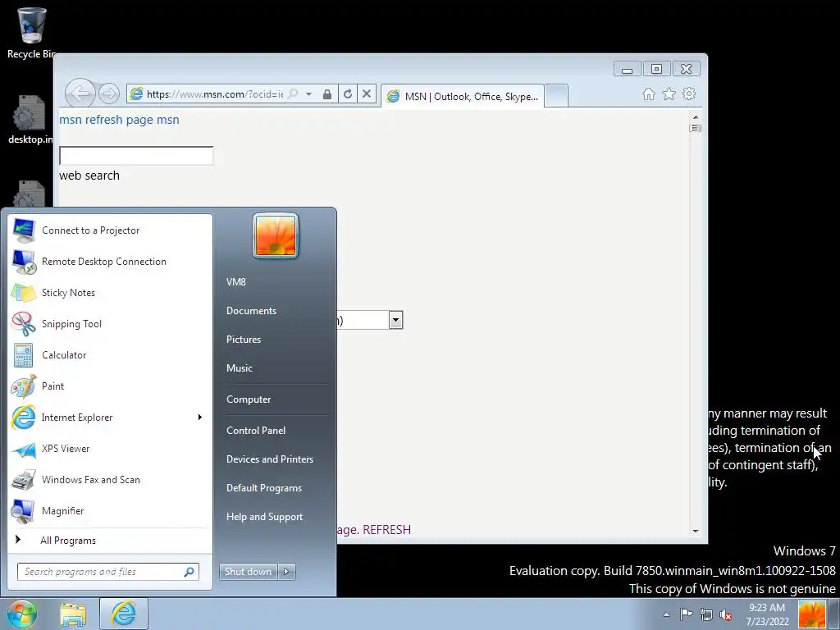Open Music library
The width and height of the screenshot is (840, 630).
(240, 368)
